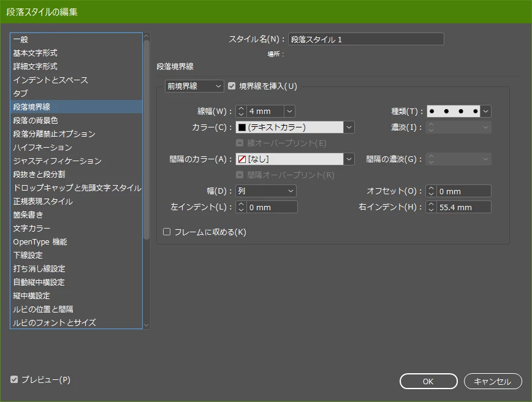
Task: Open OpenType 機能 category
Action: 77,241
